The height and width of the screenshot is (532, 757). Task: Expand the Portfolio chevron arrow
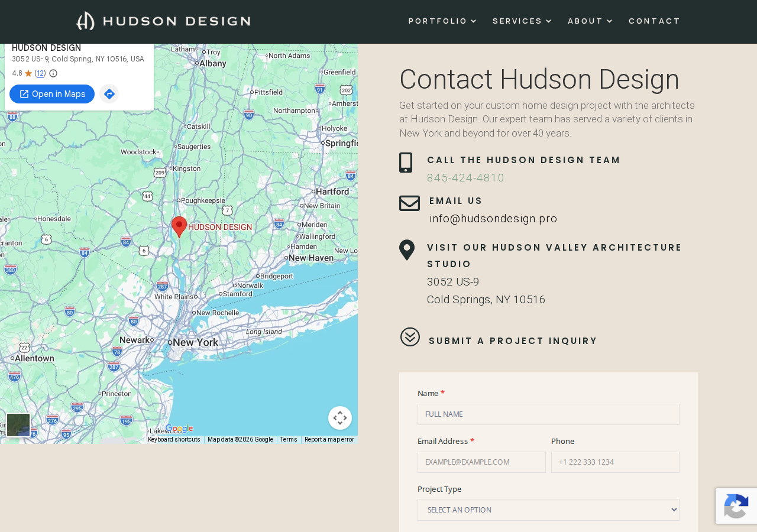click(x=473, y=21)
